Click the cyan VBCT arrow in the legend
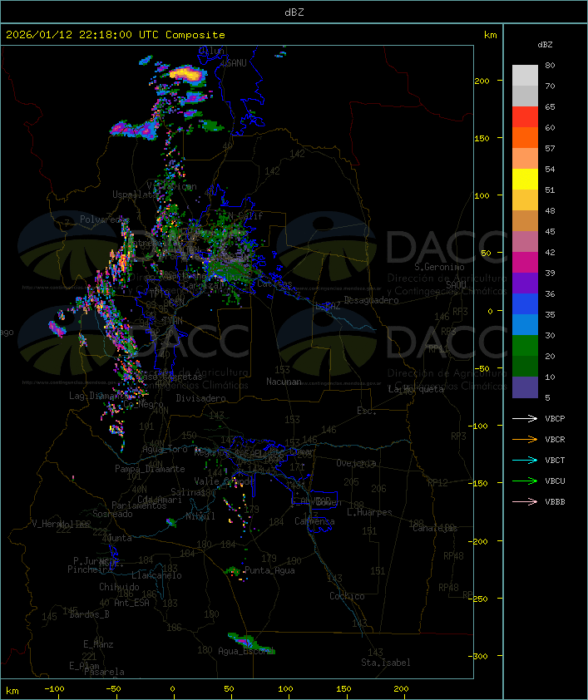Viewport: 588px width, 700px height. tap(525, 461)
